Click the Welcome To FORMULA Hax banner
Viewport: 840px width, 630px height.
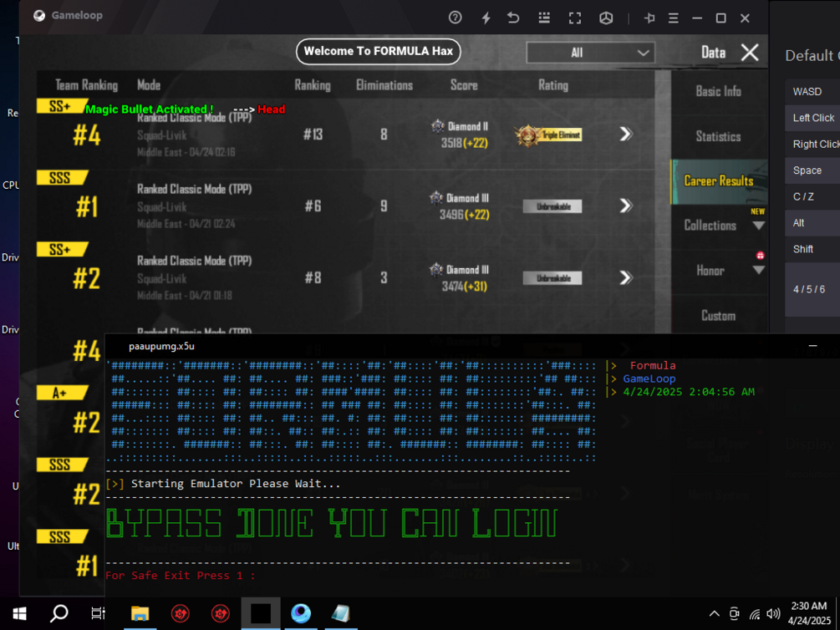(379, 52)
